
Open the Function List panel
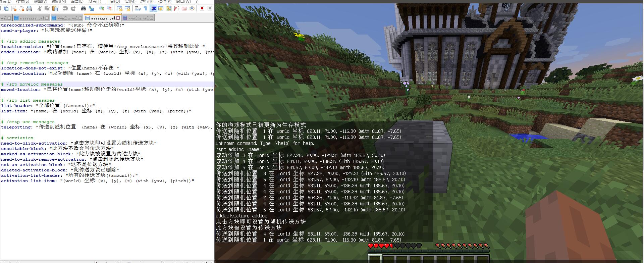(176, 8)
